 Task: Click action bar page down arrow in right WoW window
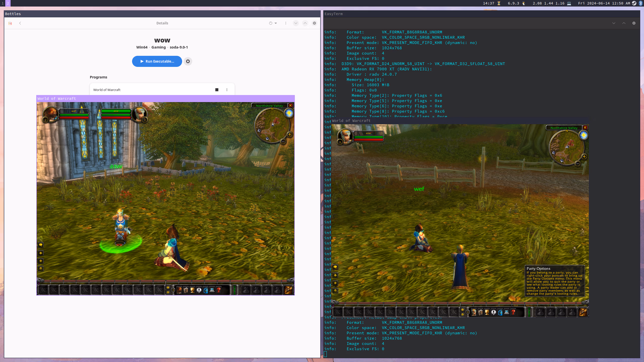pos(463,314)
